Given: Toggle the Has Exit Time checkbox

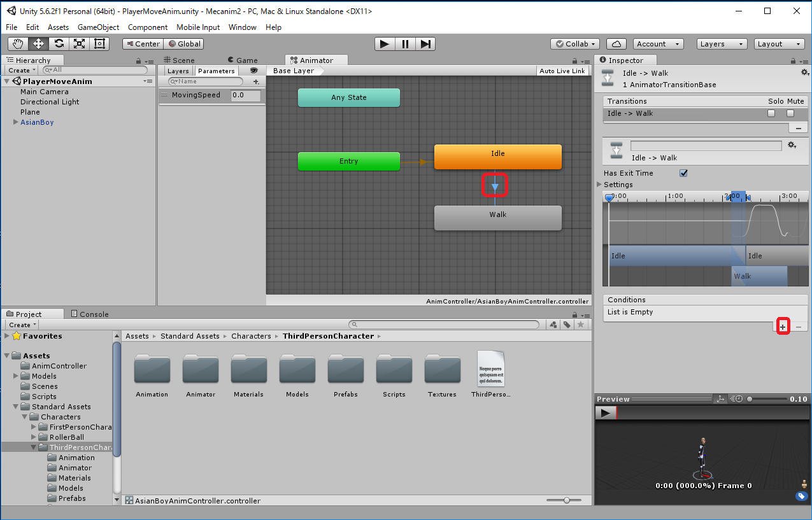Looking at the screenshot, I should pyautogui.click(x=683, y=173).
